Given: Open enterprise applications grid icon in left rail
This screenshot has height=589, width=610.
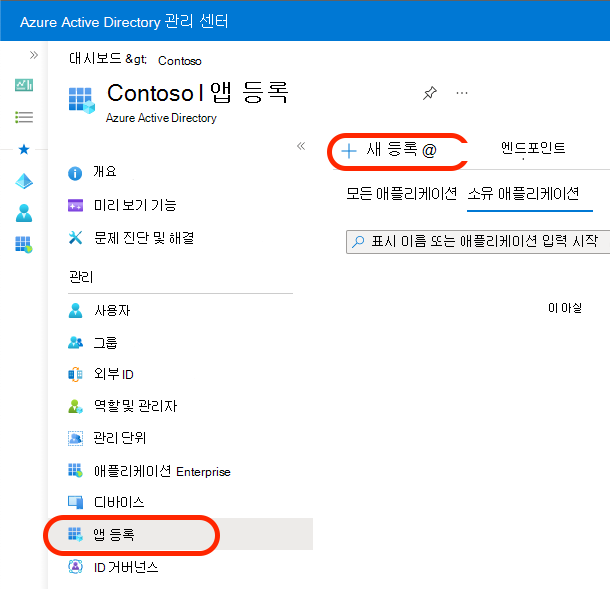Looking at the screenshot, I should 24,245.
